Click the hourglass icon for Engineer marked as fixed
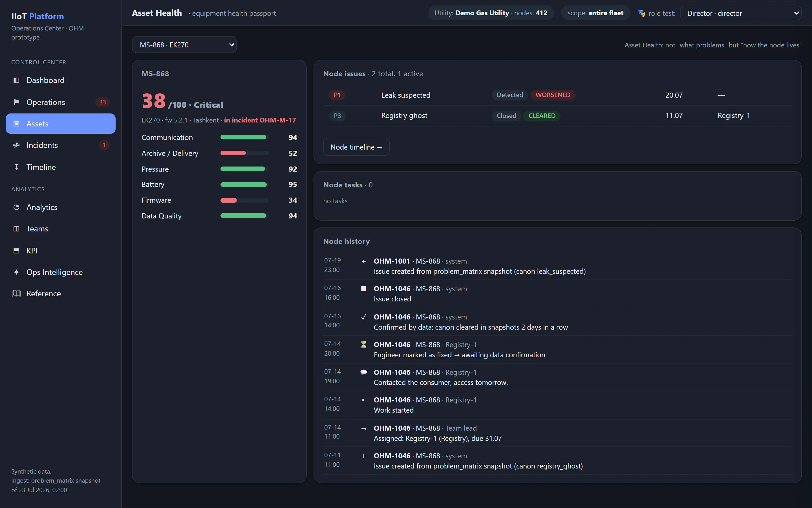The image size is (812, 508). 363,345
